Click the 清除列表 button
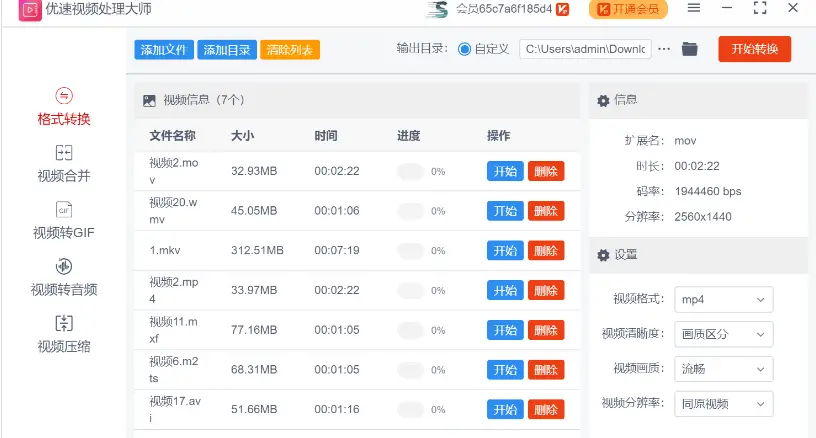 coord(290,50)
